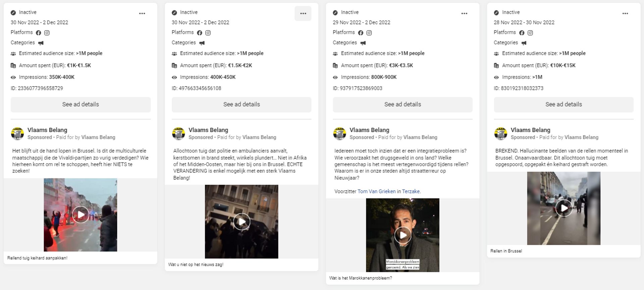Click Instagram platform icon on ad 830192318032373
The width and height of the screenshot is (644, 290).
click(530, 33)
